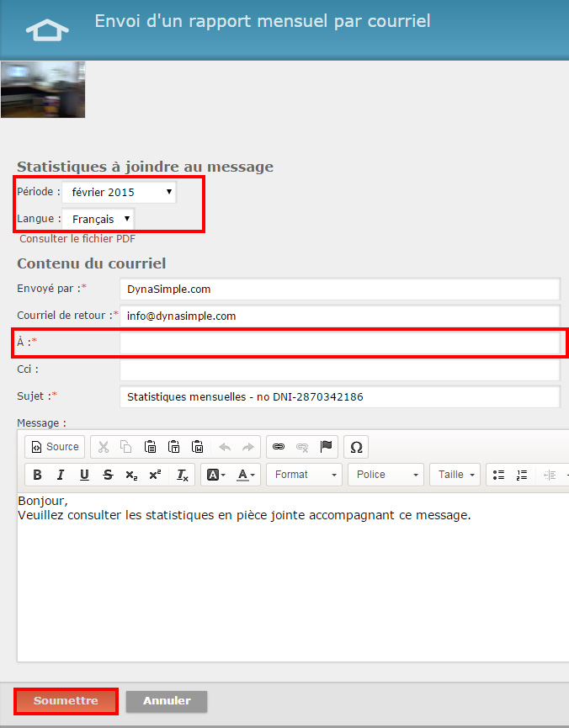The image size is (569, 728).
Task: Apply italic formatting to message
Action: point(61,475)
